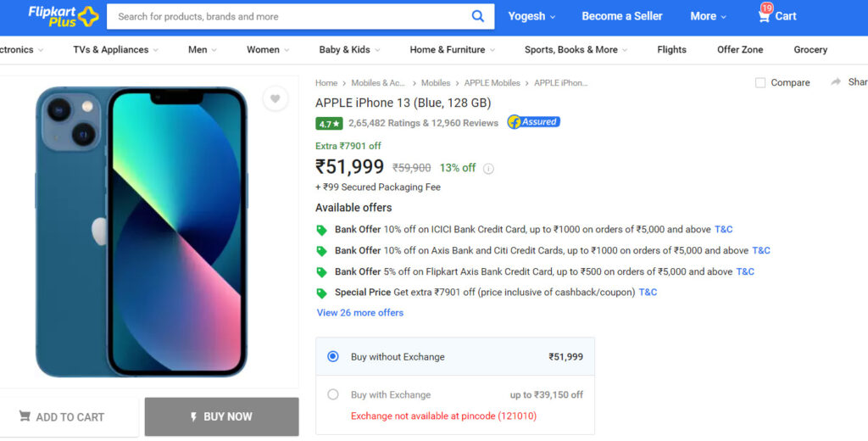Click the price info icon beside 13% off
Viewport: 868px width, 441px height.
pos(488,169)
